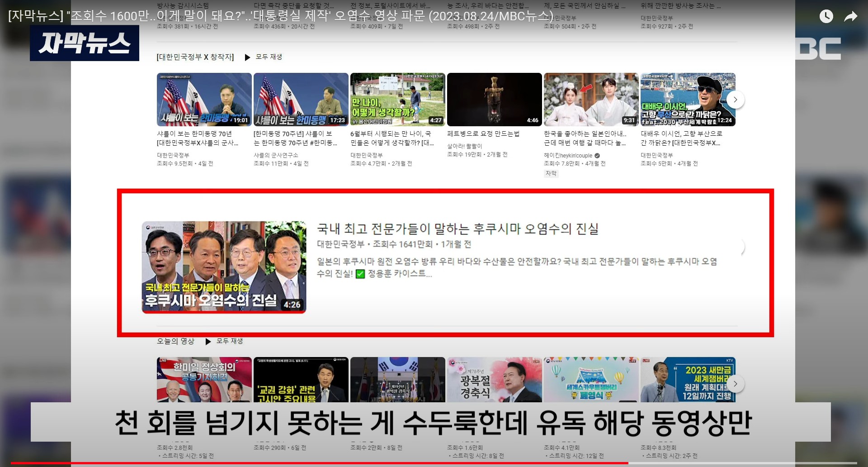868x467 pixels.
Task: Click title [한미동맹 70주년] 샤를이 보
Action: 296,138
